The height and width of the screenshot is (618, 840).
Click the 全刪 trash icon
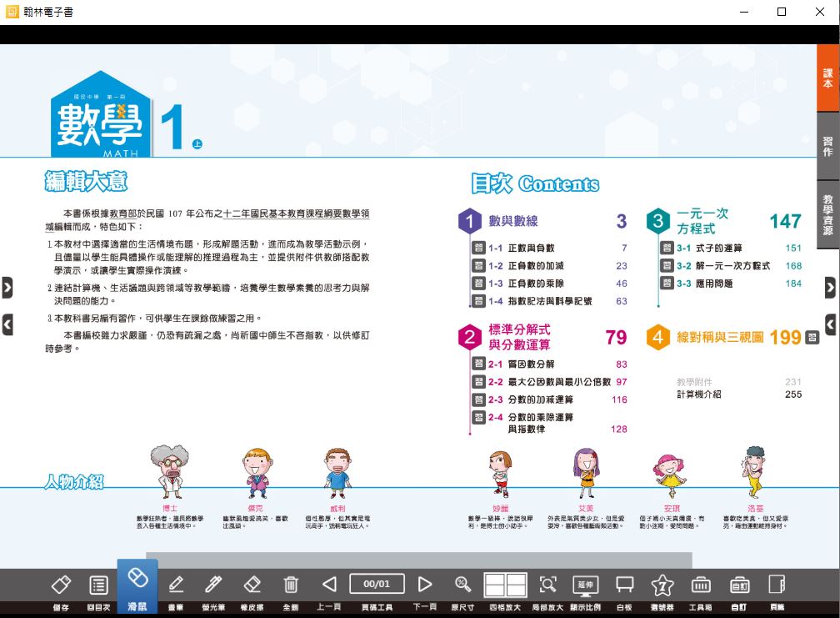tap(291, 585)
